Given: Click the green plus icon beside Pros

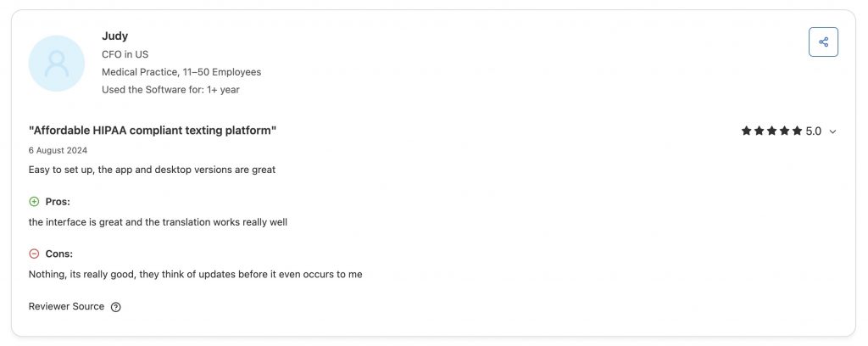Looking at the screenshot, I should [34, 202].
